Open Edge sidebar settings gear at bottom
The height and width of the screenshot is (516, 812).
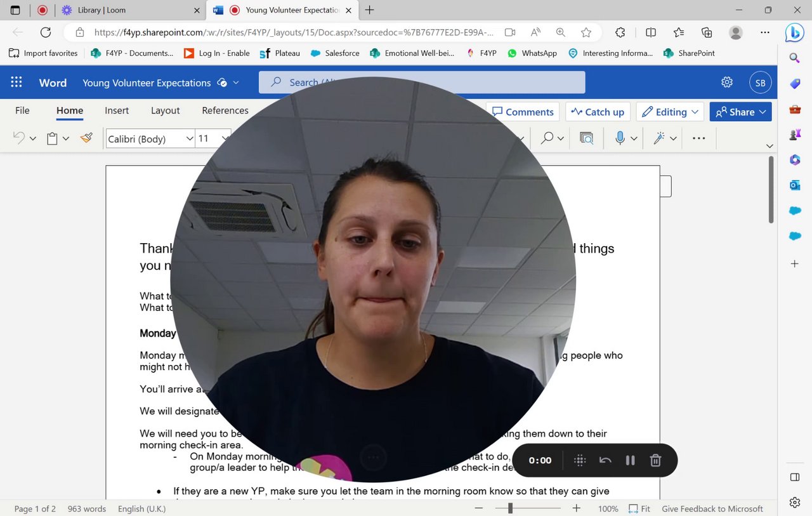pyautogui.click(x=795, y=503)
